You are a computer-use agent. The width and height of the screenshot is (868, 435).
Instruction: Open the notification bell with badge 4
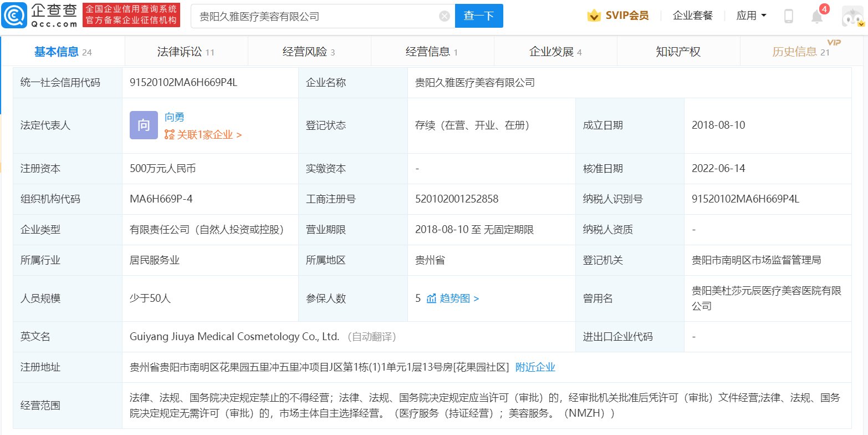click(818, 16)
